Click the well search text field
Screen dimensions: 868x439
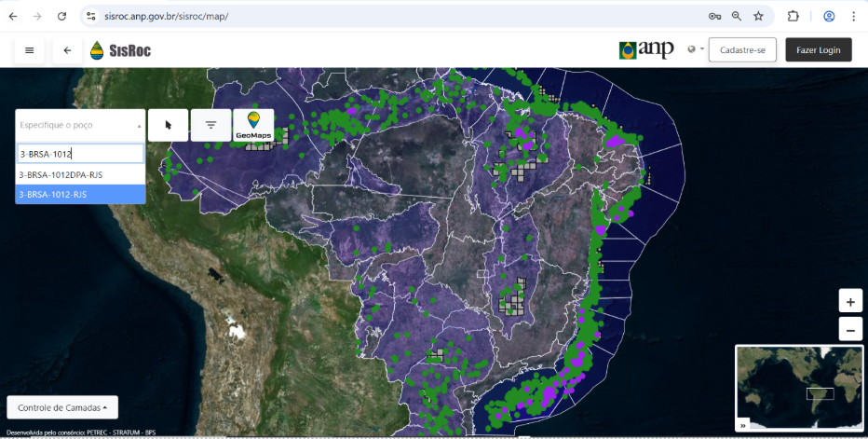[x=80, y=154]
